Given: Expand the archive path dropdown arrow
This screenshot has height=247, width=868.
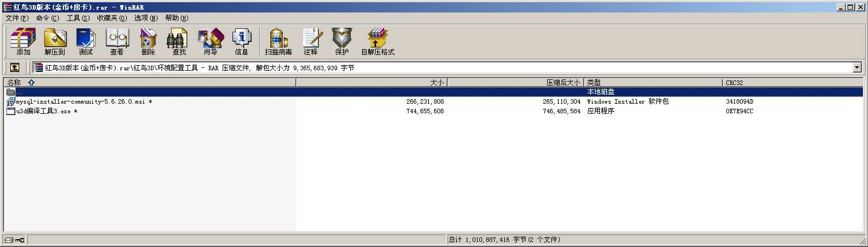Looking at the screenshot, I should (x=857, y=67).
